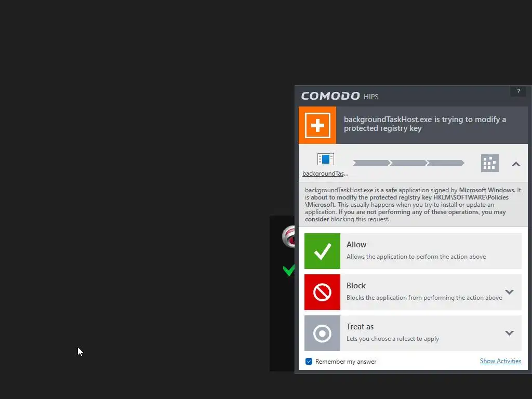Expand the Treat as ruleset dropdown arrow
Image resolution: width=532 pixels, height=399 pixels.
click(x=509, y=333)
